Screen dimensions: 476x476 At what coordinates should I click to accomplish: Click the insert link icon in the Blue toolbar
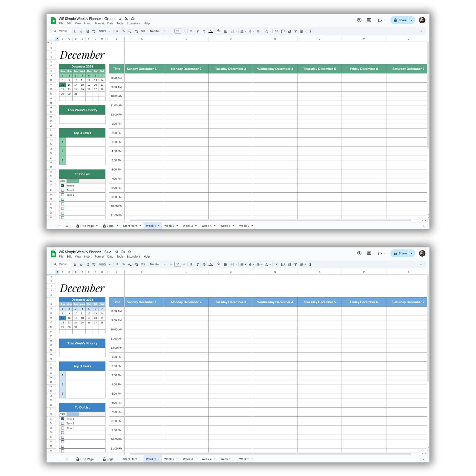[276, 264]
